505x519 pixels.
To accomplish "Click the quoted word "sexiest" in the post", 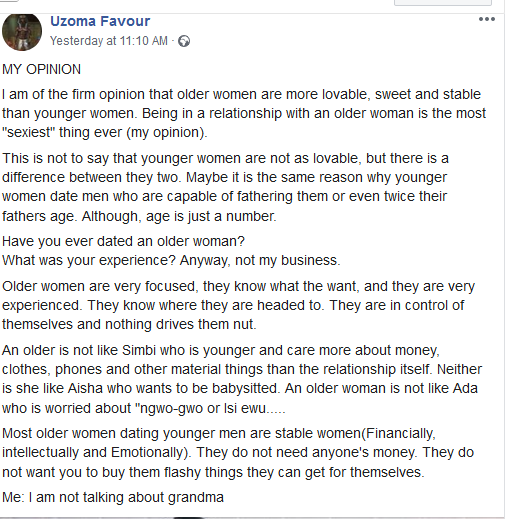I will coord(28,132).
